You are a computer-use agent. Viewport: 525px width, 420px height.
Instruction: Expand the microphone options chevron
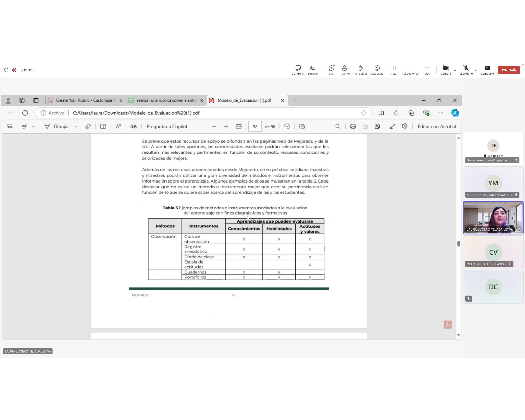476,70
